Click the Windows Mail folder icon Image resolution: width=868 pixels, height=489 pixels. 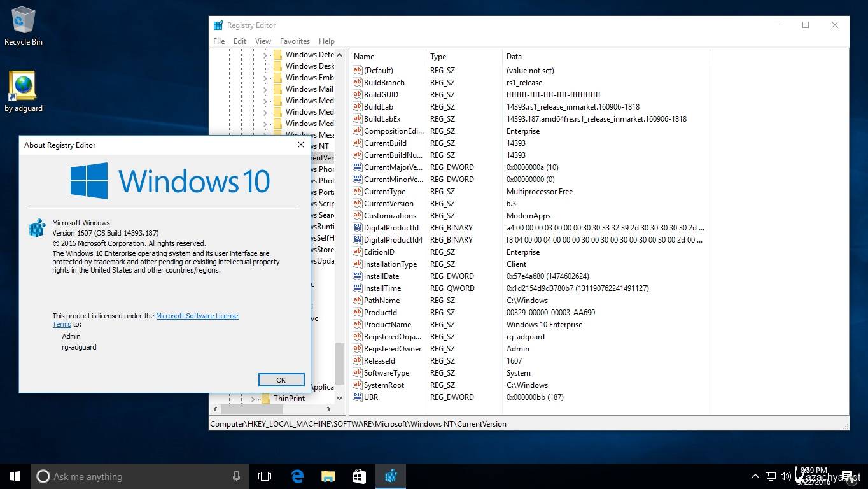tap(277, 89)
